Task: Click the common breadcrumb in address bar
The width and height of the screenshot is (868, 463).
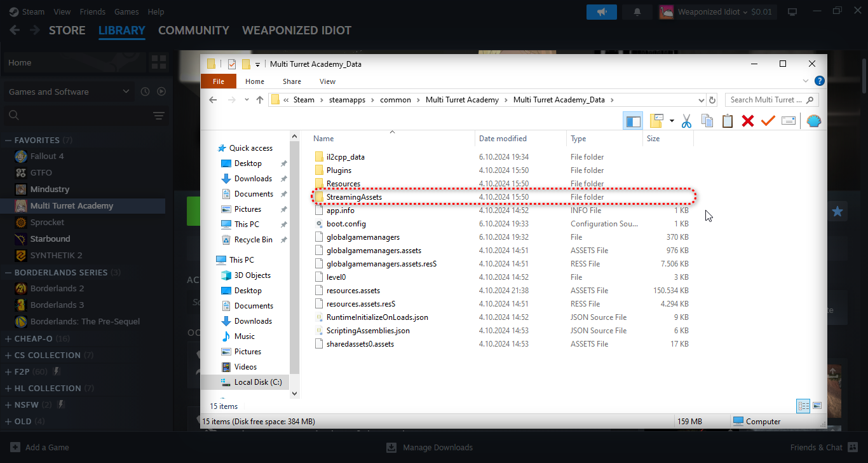Action: point(396,100)
